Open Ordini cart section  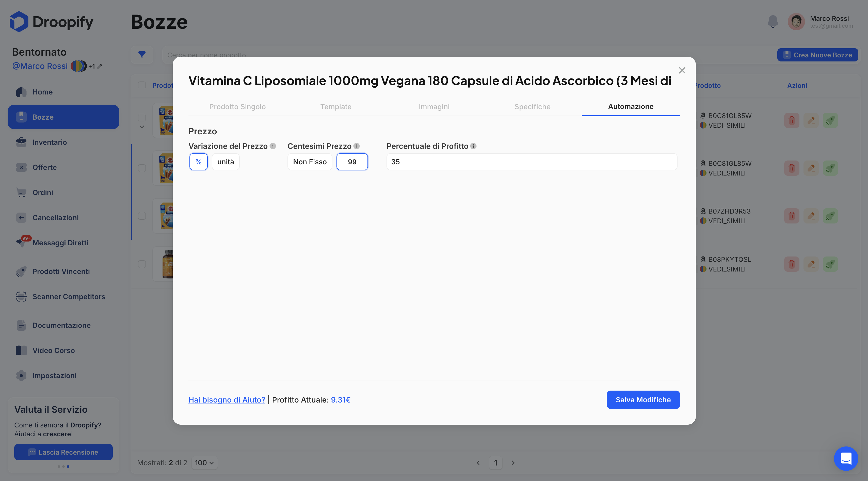tap(63, 192)
